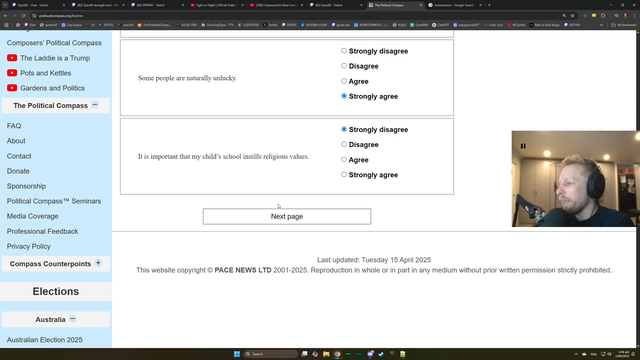Open the browser extensions puzzle icon

coord(603,16)
